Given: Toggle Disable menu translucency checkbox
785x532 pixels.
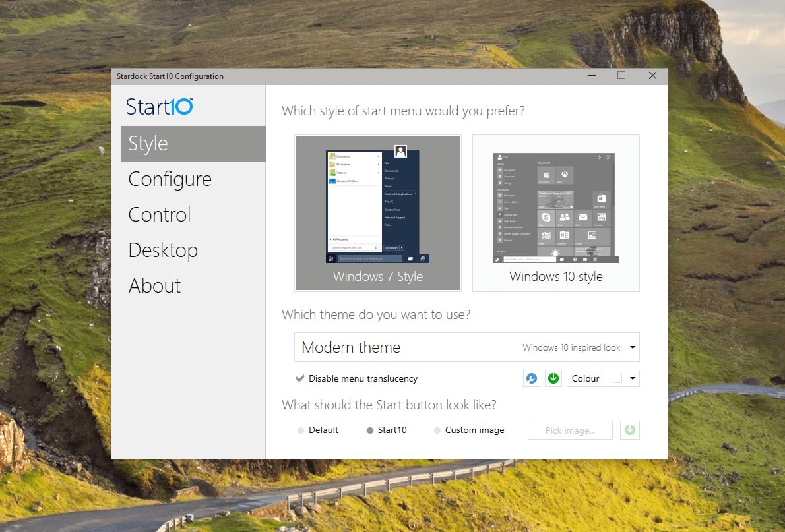Looking at the screenshot, I should 300,378.
